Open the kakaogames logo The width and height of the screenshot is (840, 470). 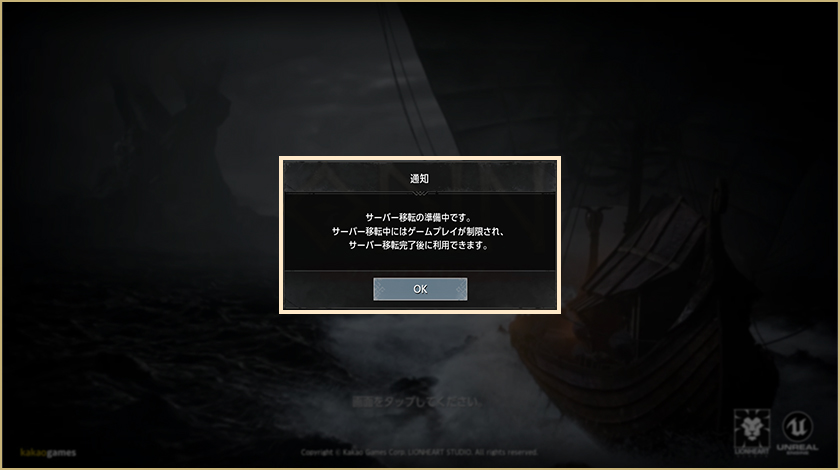pyautogui.click(x=48, y=453)
